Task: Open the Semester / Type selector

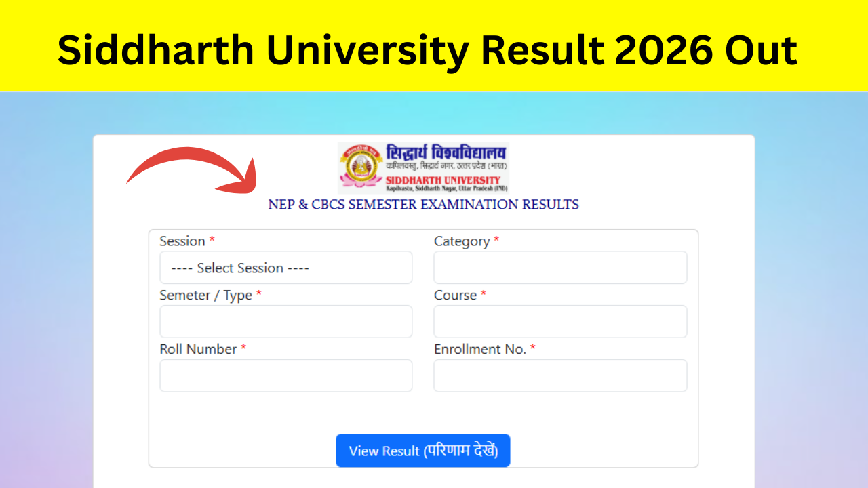Action: [285, 321]
